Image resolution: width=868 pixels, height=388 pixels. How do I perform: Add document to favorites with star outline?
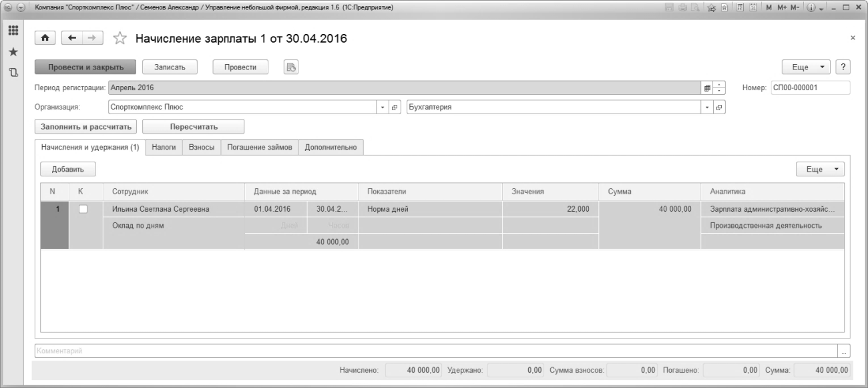121,39
